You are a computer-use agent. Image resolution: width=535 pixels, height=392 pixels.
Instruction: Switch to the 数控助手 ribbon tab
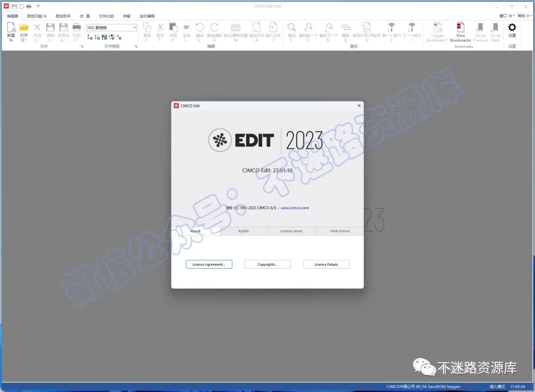click(x=63, y=16)
